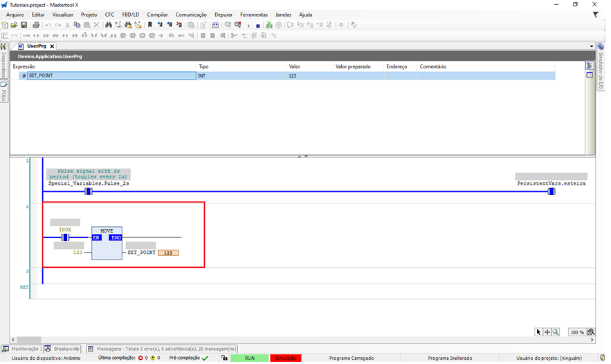
Task: Close the UserPrg editor tab
Action: pyautogui.click(x=52, y=46)
